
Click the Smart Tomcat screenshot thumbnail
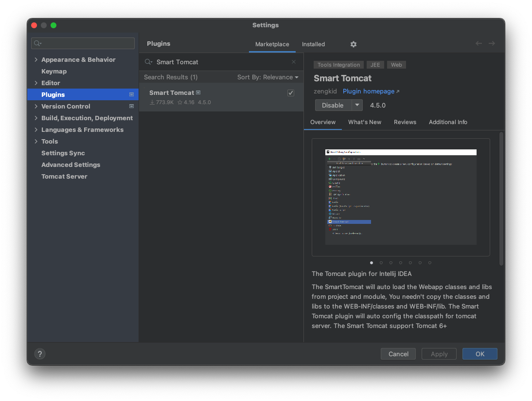click(x=401, y=197)
